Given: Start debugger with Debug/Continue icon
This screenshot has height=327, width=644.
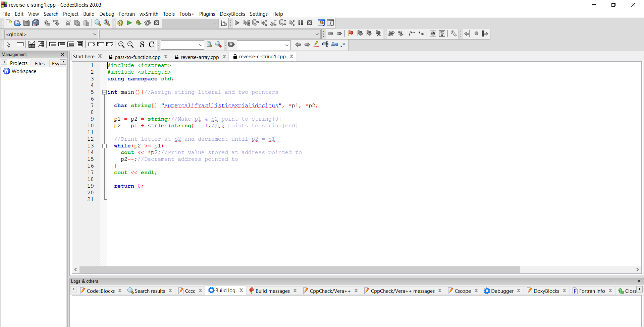Looking at the screenshot, I should tap(237, 23).
